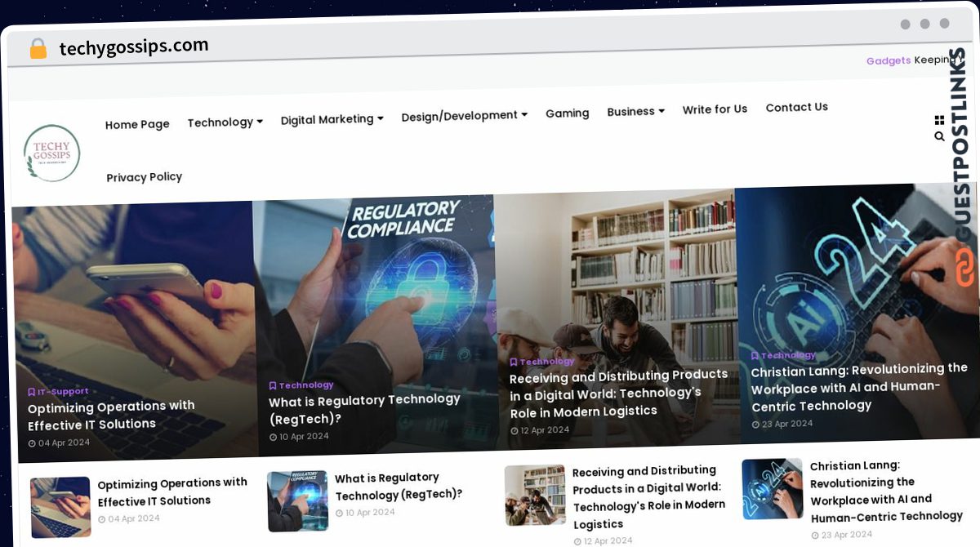Click the date '23 Apr 2024' on the Christian Lanng banner
Screen dimensions: 980x547
click(782, 424)
